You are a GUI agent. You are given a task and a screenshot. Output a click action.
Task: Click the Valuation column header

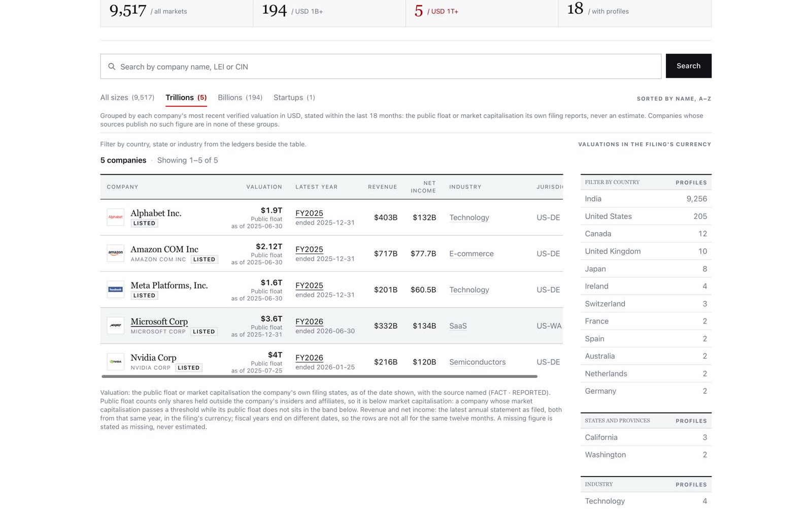(x=264, y=187)
